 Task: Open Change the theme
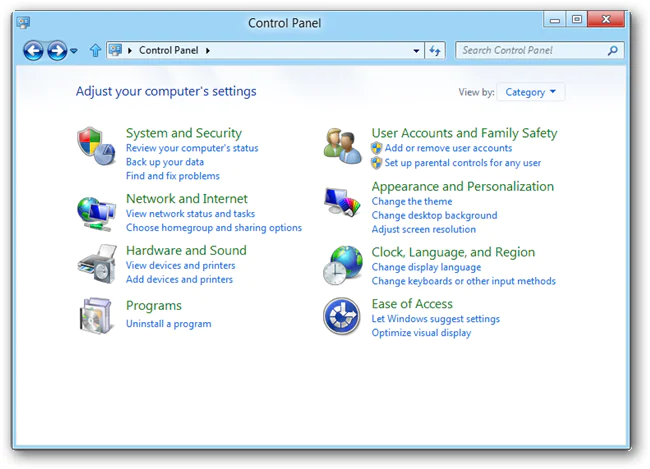[x=412, y=202]
